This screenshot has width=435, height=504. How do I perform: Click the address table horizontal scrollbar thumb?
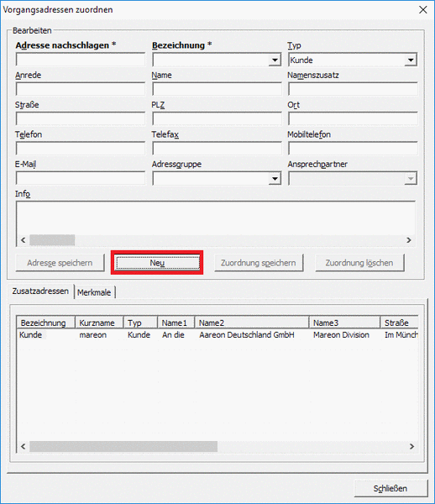(x=123, y=447)
